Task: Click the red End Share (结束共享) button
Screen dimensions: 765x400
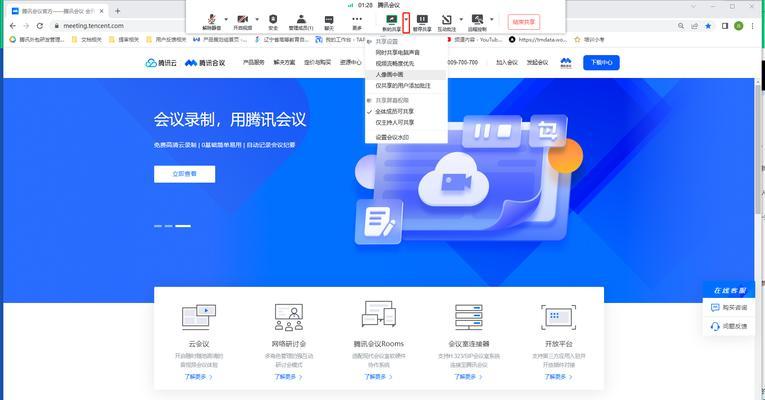Action: pos(523,22)
